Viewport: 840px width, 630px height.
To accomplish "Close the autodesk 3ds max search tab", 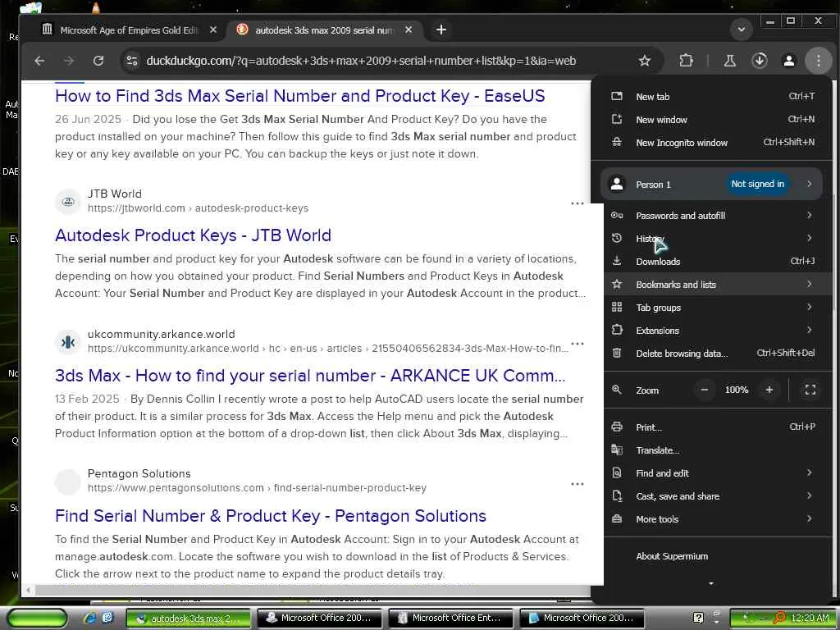I will click(409, 30).
